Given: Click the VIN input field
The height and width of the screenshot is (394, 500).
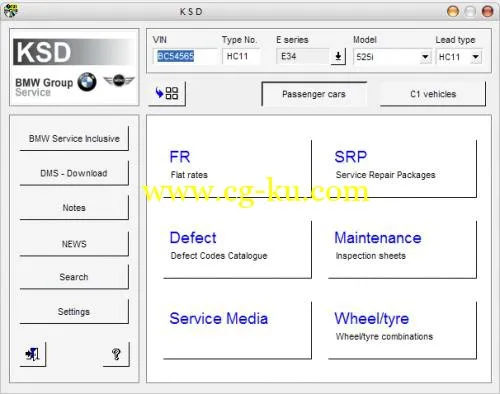Looking at the screenshot, I should tap(185, 56).
